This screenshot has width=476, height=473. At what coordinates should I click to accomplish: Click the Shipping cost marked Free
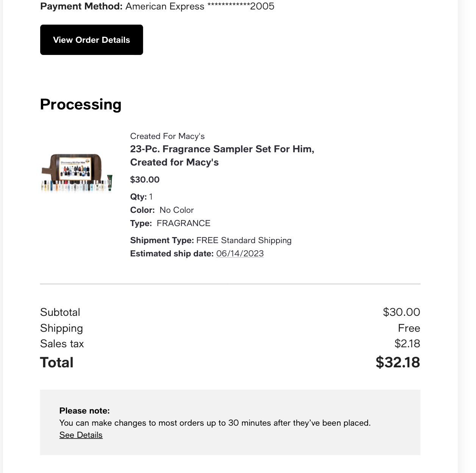tap(409, 328)
